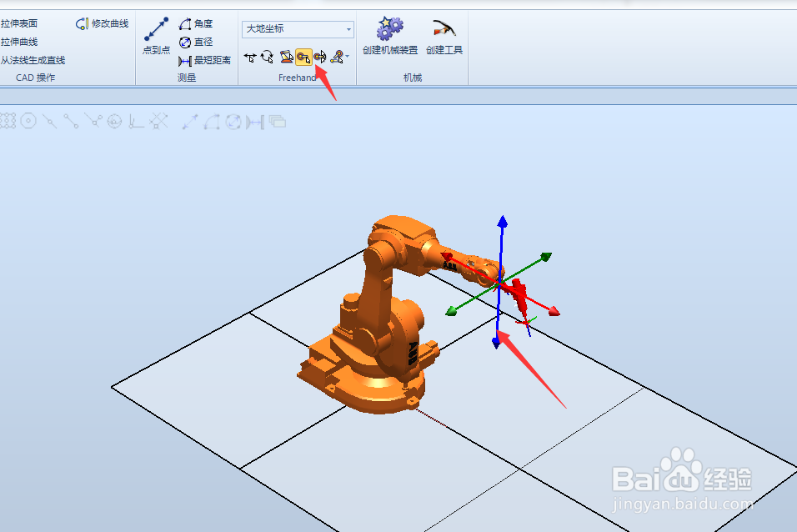The width and height of the screenshot is (797, 532).
Task: Click 从法线生成直线 line from normal
Action: 33,60
